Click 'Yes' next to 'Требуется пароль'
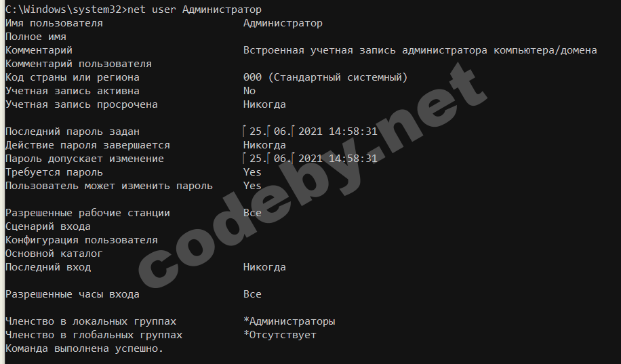This screenshot has height=364, width=621. pos(252,172)
